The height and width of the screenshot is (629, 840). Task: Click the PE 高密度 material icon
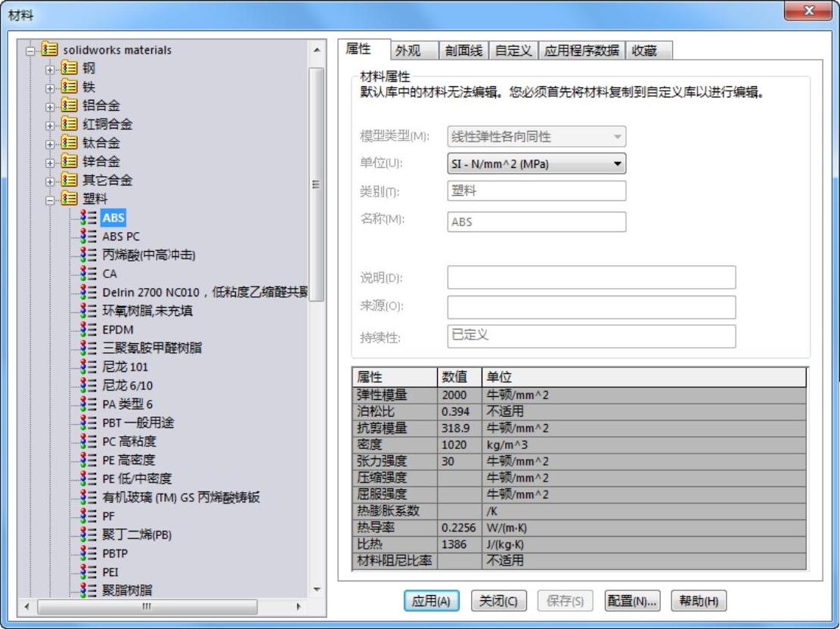click(88, 460)
